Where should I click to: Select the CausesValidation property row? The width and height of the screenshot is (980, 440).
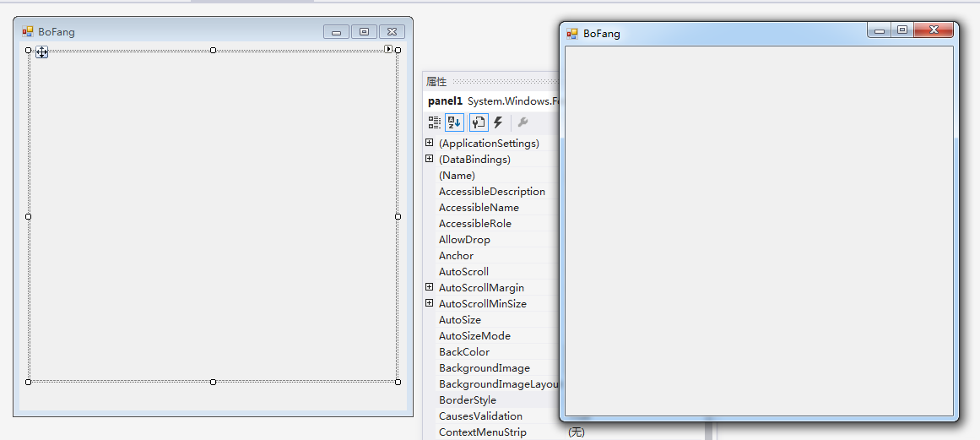(x=497, y=416)
